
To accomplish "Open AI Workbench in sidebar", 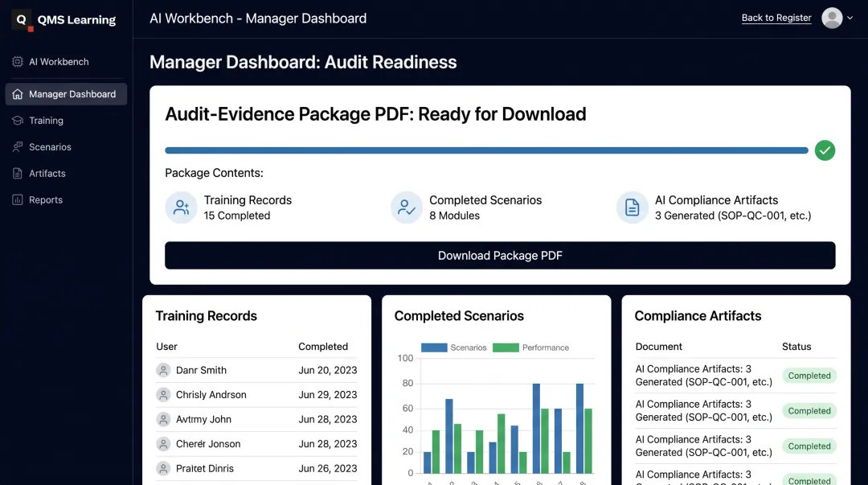I will [x=66, y=61].
